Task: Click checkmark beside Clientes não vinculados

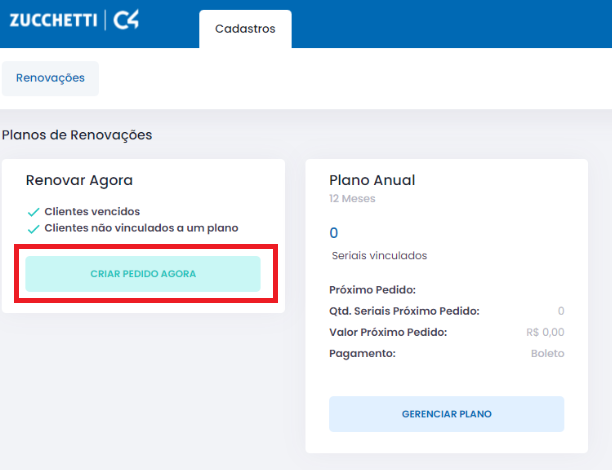Action: 34,228
